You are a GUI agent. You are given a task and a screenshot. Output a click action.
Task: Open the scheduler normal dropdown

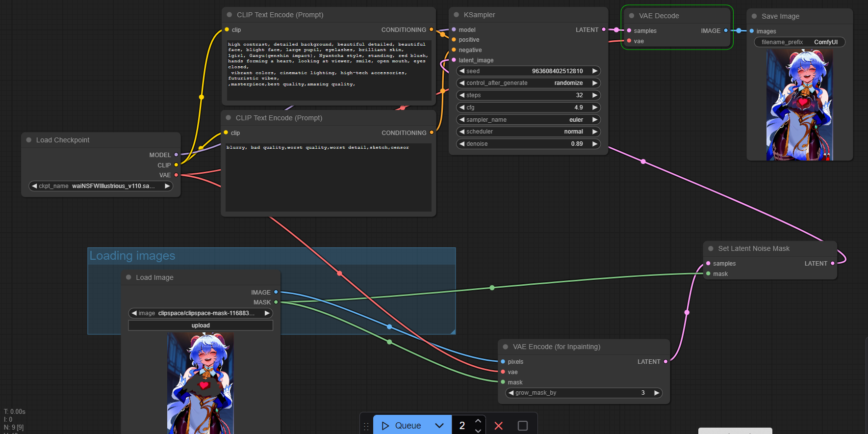pos(528,132)
